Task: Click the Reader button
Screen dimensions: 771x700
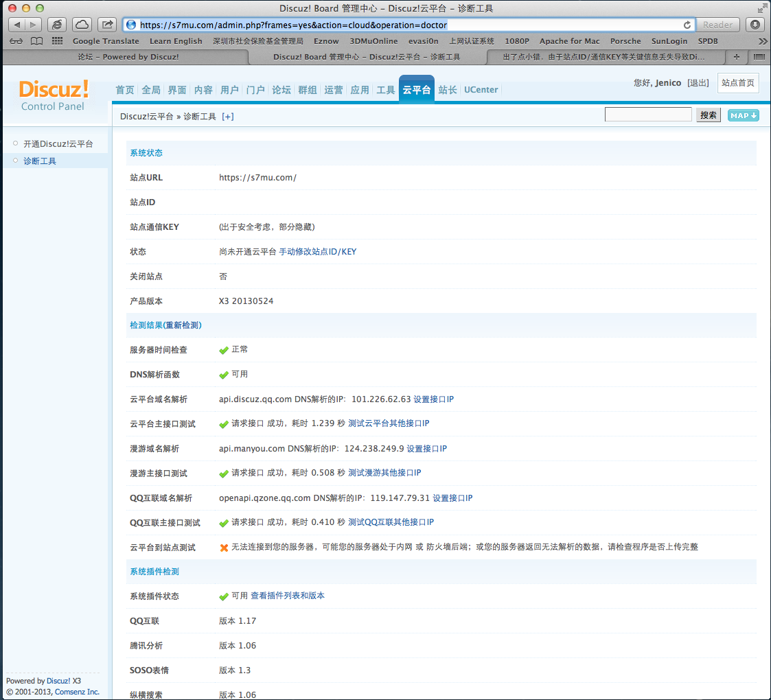Action: point(717,25)
